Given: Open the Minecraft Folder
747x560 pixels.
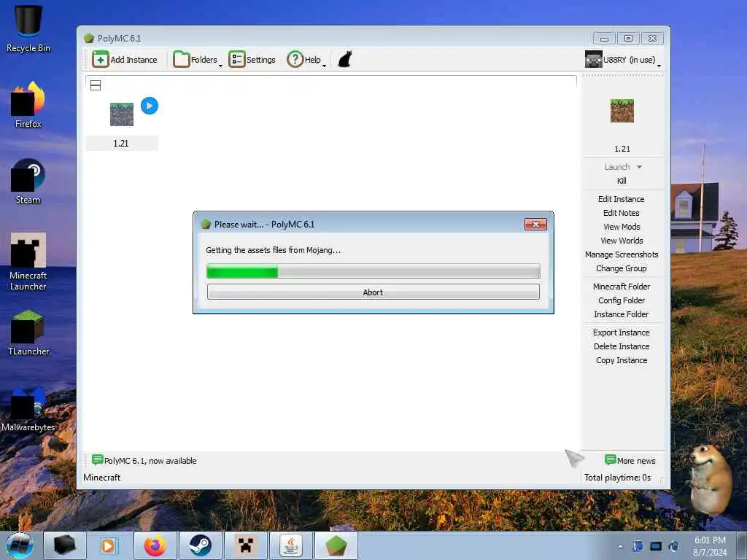Looking at the screenshot, I should [x=622, y=286].
